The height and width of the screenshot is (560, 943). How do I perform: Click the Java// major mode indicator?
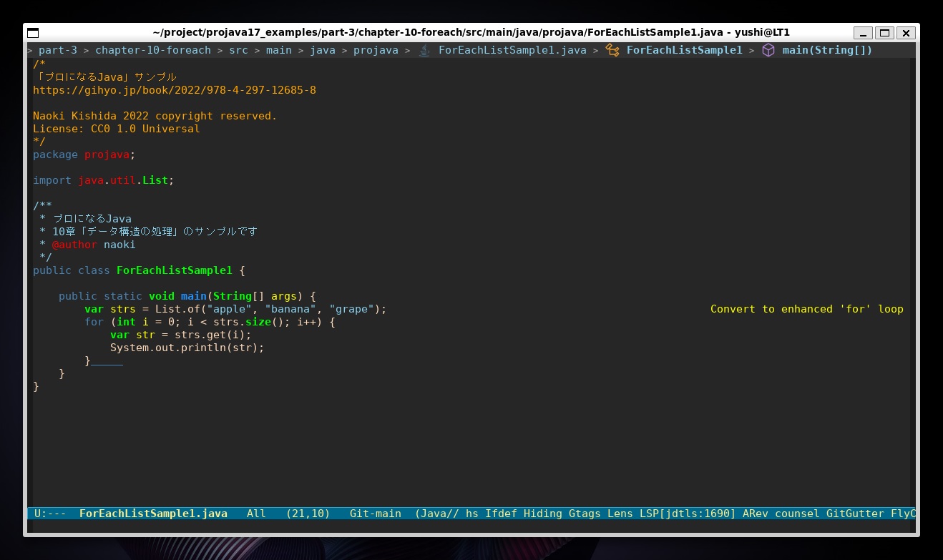click(x=437, y=514)
